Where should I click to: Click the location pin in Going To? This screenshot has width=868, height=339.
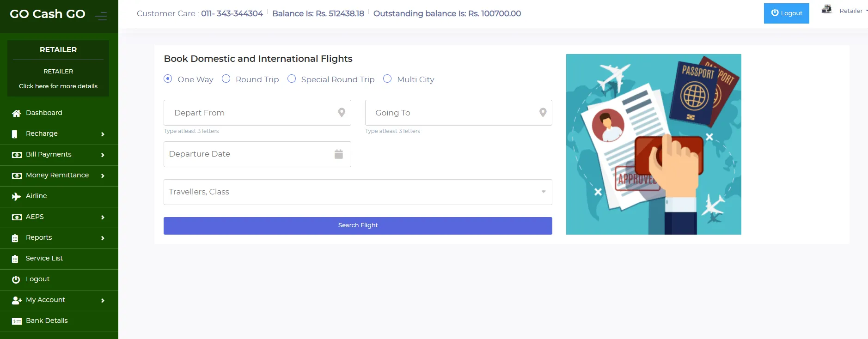click(543, 113)
